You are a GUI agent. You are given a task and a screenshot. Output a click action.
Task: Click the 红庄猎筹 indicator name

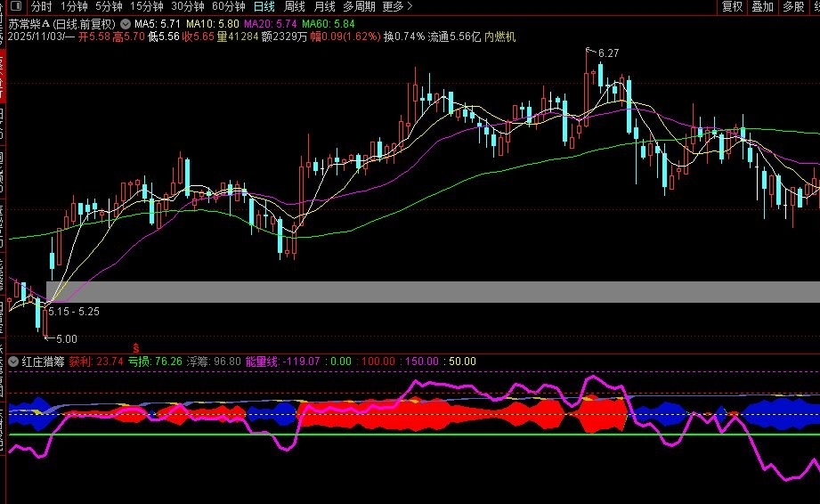coord(44,362)
